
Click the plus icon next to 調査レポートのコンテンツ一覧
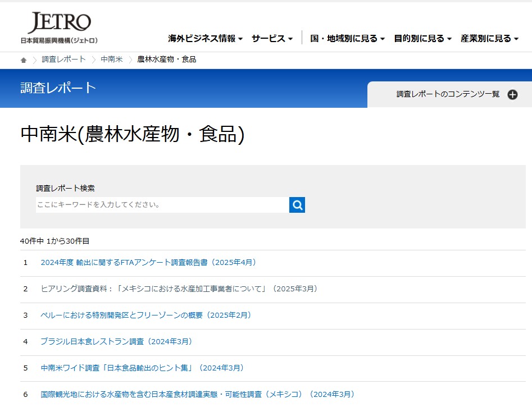[512, 94]
